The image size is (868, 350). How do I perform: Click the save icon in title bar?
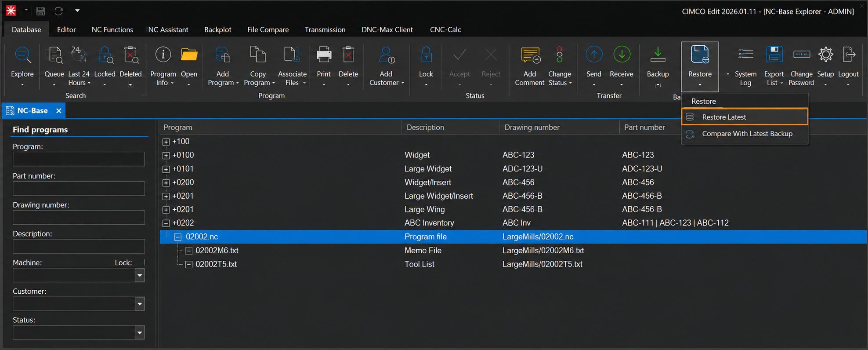tap(40, 11)
